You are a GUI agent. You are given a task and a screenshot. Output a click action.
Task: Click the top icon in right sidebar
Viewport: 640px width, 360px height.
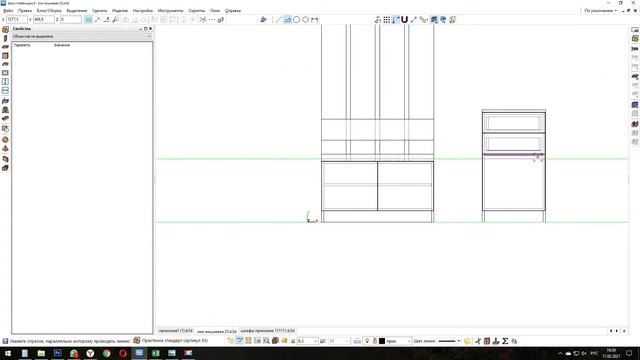[635, 30]
